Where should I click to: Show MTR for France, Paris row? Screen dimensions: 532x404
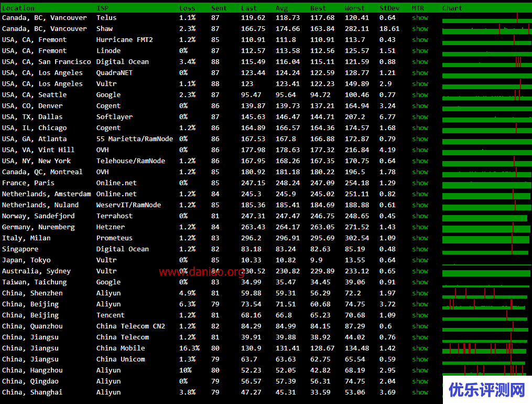coord(420,183)
